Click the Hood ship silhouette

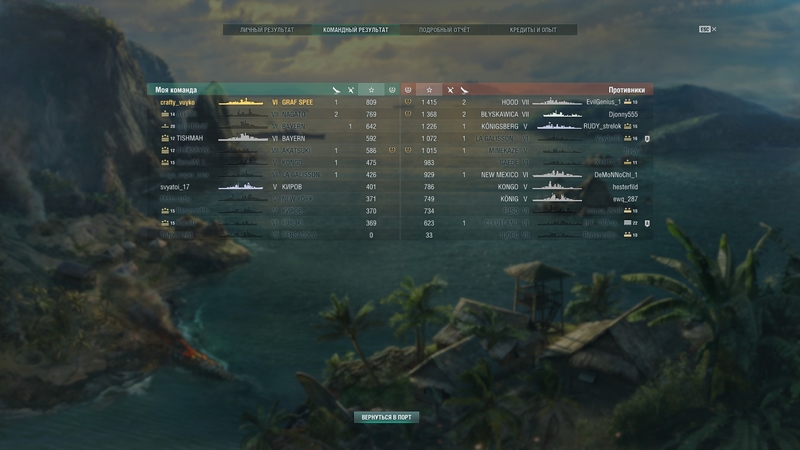tap(557, 102)
